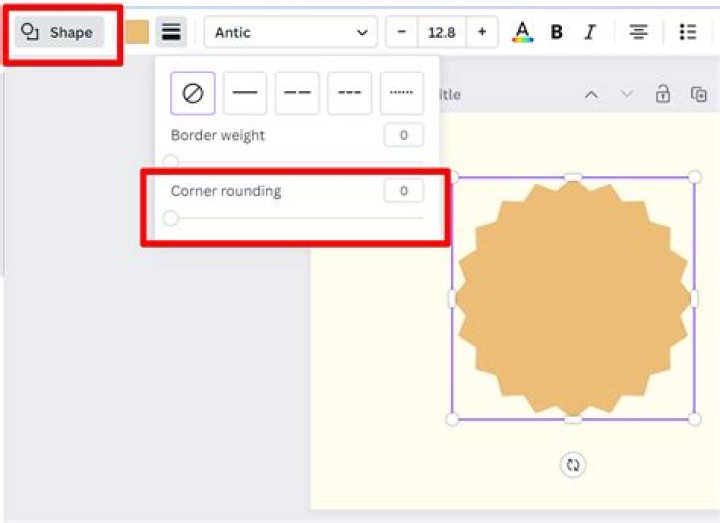The image size is (720, 523).
Task: Open the text color picker icon
Action: click(x=523, y=32)
